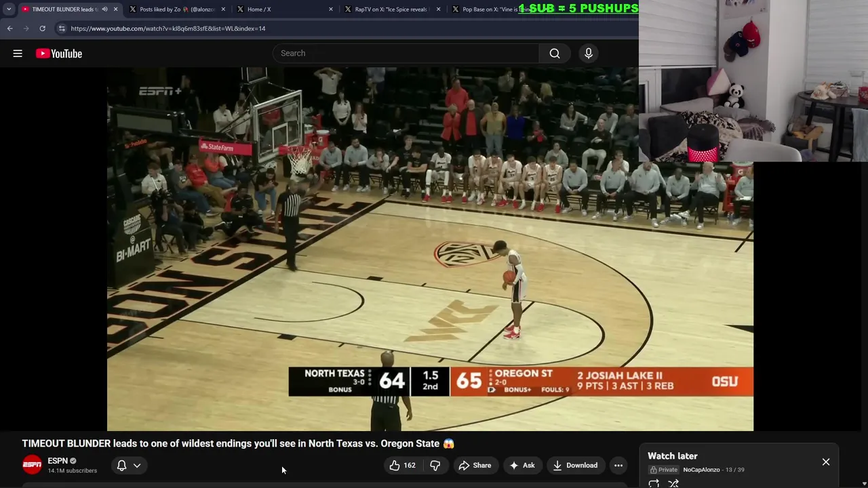Viewport: 868px width, 488px height.
Task: Open the ESPN channel name link
Action: [x=58, y=461]
